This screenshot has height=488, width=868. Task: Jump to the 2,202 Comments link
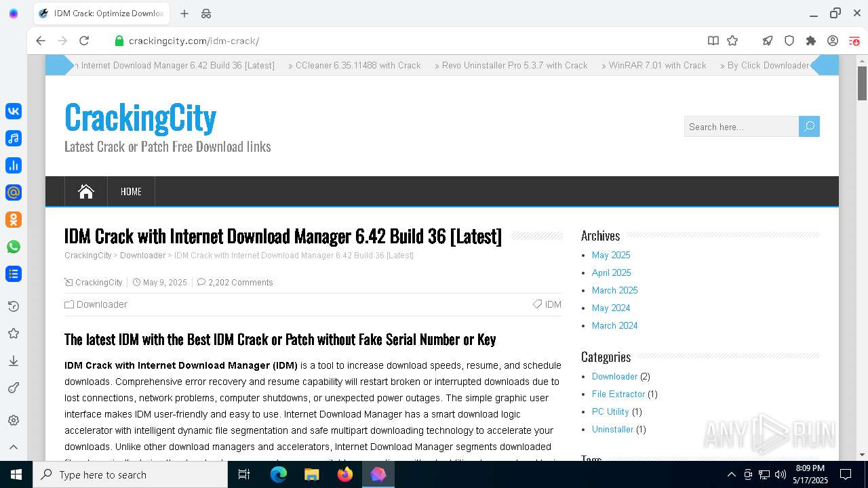(241, 283)
